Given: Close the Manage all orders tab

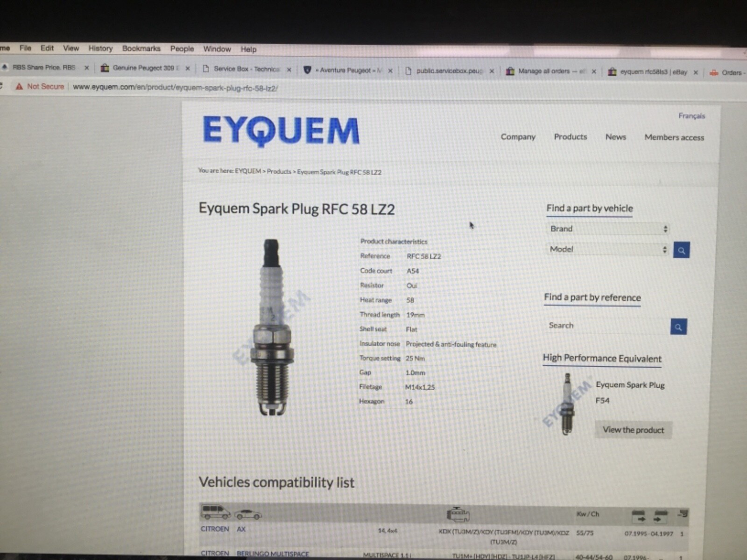Looking at the screenshot, I should tap(594, 71).
